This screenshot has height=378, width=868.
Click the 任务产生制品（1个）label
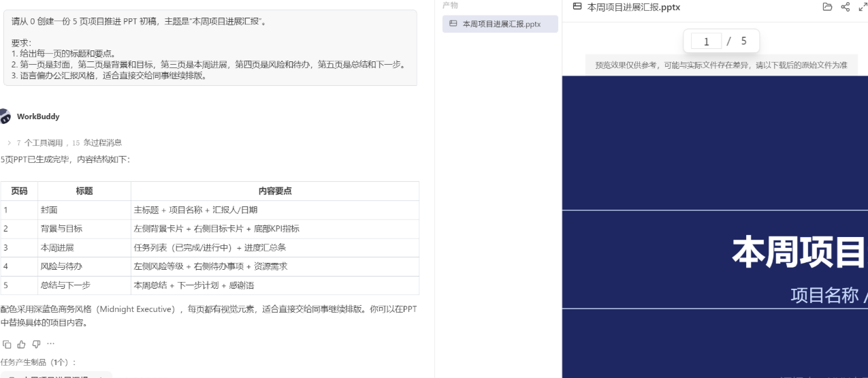coord(38,362)
